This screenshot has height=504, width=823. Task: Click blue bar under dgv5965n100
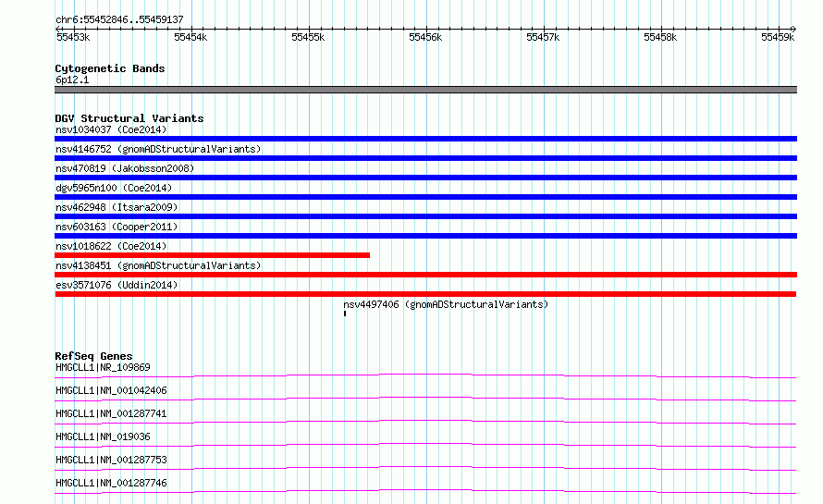425,197
